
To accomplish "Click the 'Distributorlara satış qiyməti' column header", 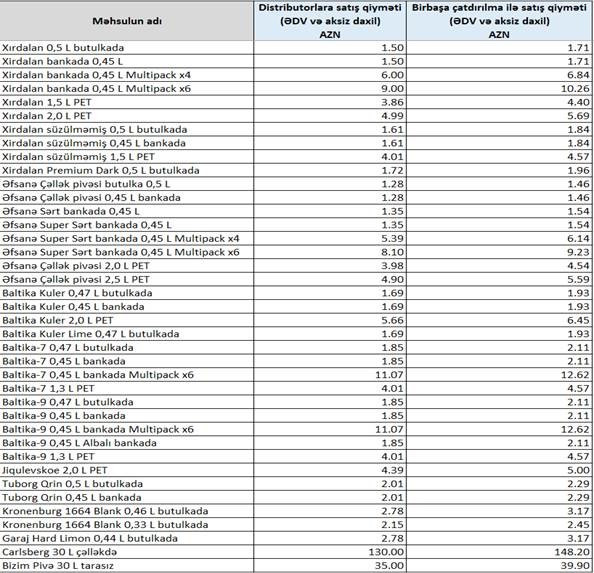I will tap(330, 21).
